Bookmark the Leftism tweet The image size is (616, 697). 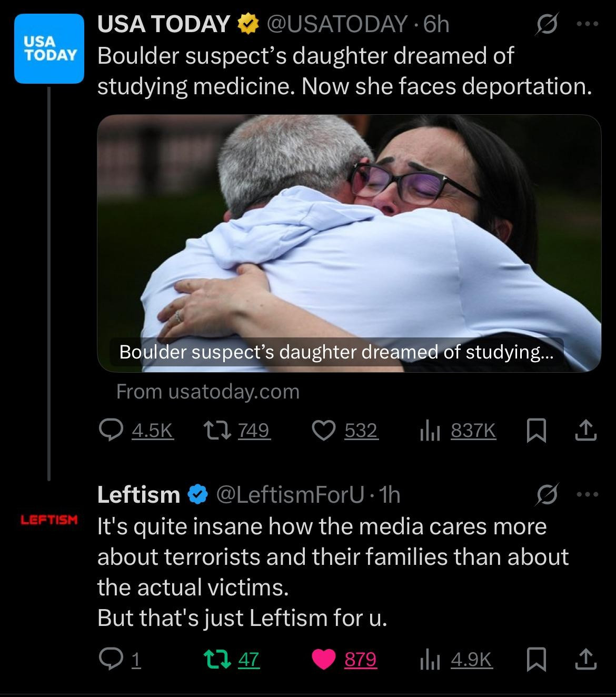(x=535, y=659)
